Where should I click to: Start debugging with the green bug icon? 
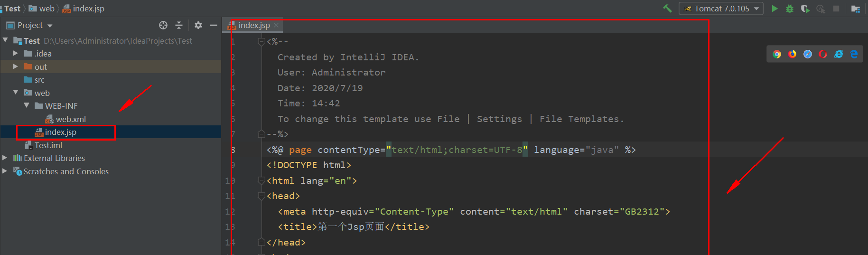click(x=790, y=9)
